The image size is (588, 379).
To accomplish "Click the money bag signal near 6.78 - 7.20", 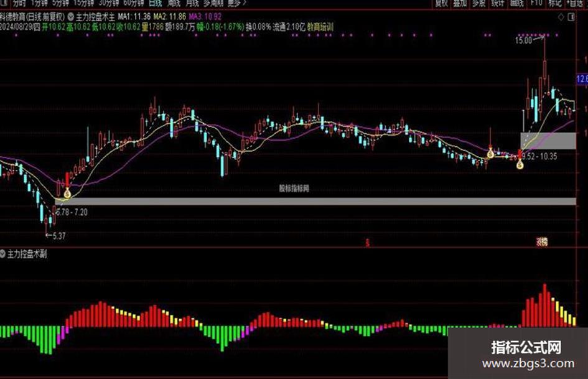I will 67,193.
